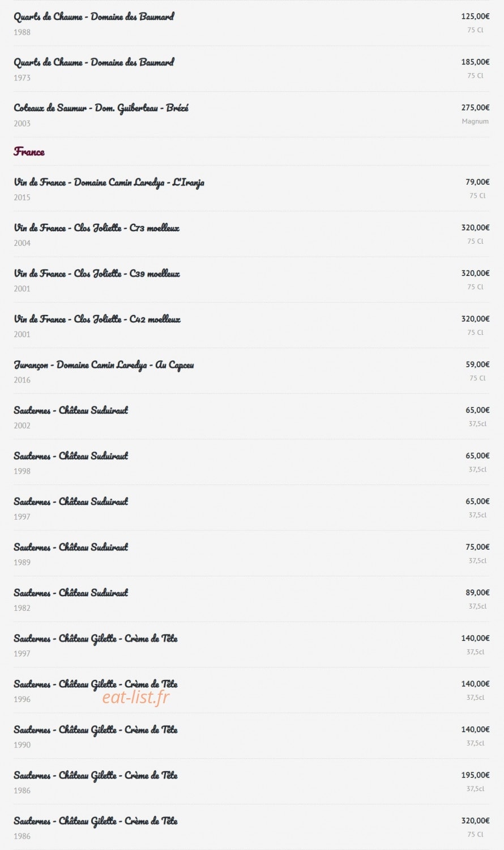Click the 275,00€ Magnum price
This screenshot has width=504, height=850.
tap(475, 108)
